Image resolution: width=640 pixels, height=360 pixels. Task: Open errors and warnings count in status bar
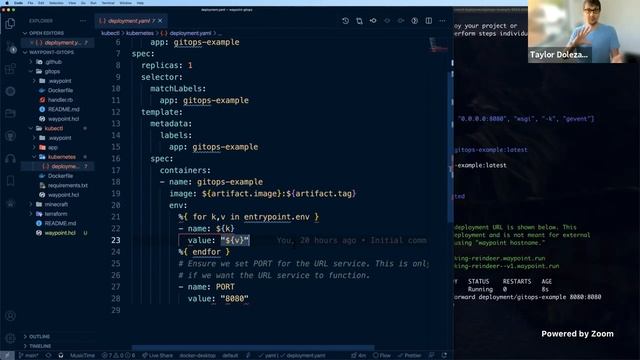[119, 356]
